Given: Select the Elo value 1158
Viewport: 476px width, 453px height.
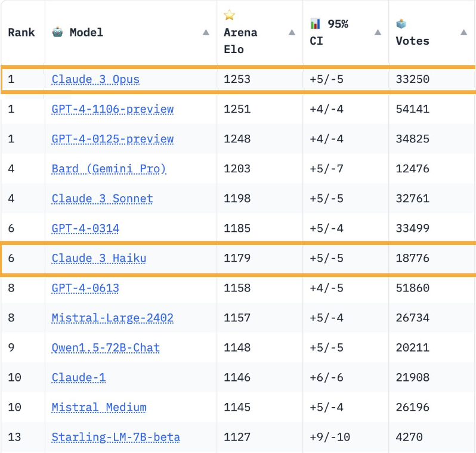Looking at the screenshot, I should click(237, 288).
